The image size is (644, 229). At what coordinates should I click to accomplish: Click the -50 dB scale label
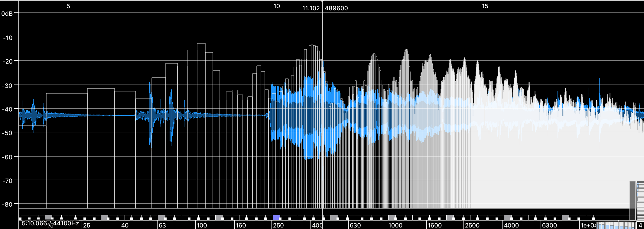(8, 133)
